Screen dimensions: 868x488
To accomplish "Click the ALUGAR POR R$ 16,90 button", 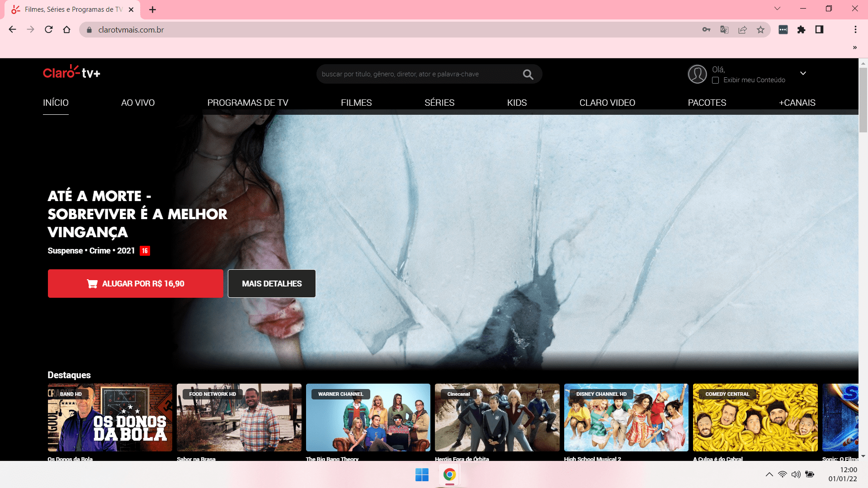I will click(x=135, y=283).
